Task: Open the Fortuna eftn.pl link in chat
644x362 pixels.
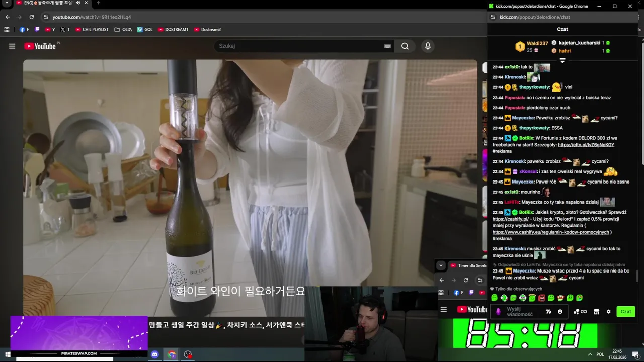Action: [x=586, y=145]
